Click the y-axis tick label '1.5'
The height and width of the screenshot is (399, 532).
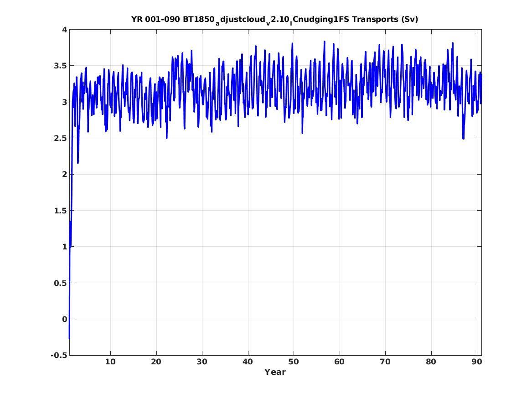point(60,211)
